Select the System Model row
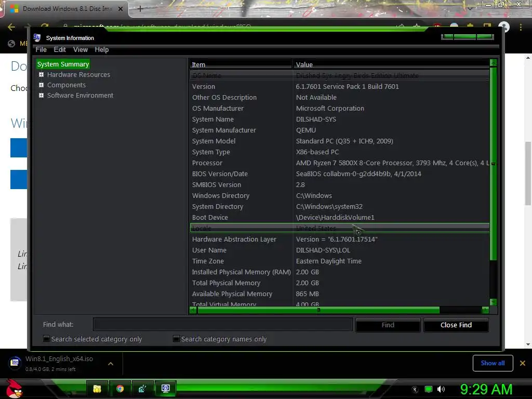The image size is (532, 399). pos(339,141)
